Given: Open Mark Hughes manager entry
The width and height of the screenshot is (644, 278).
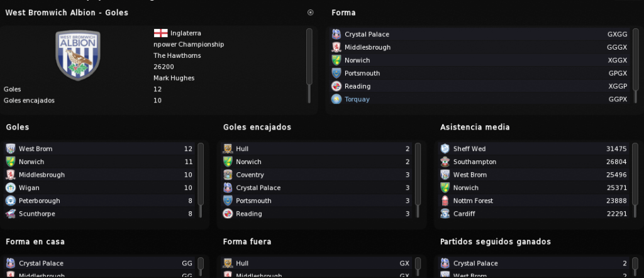Looking at the screenshot, I should coord(174,78).
